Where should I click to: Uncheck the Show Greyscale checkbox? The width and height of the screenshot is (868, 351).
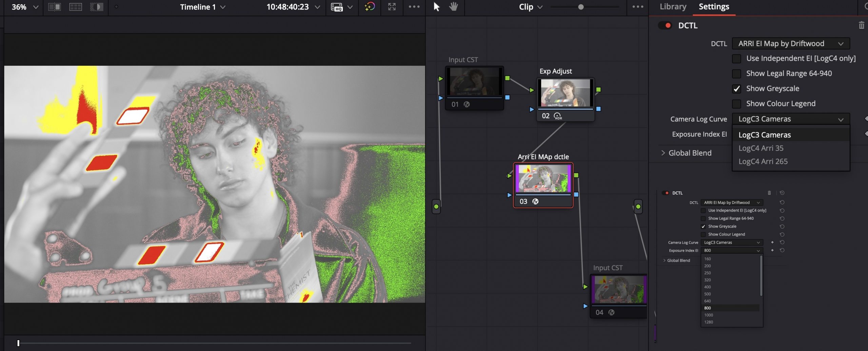point(736,89)
